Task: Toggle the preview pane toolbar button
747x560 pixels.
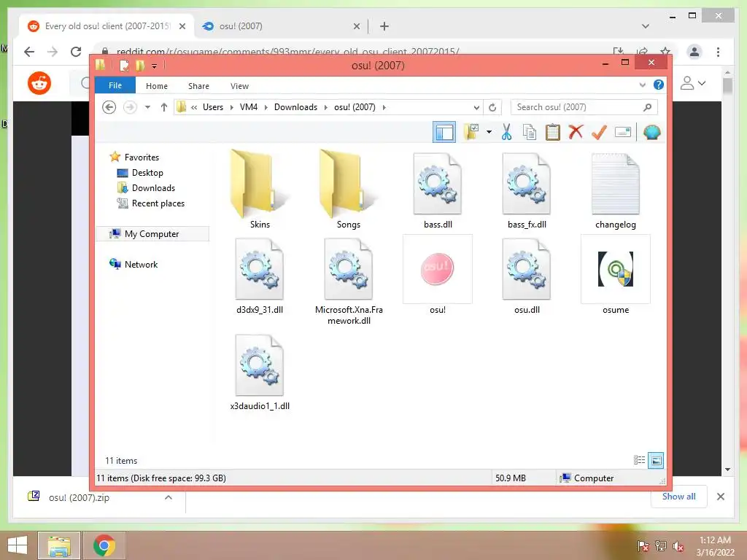Action: click(x=444, y=132)
